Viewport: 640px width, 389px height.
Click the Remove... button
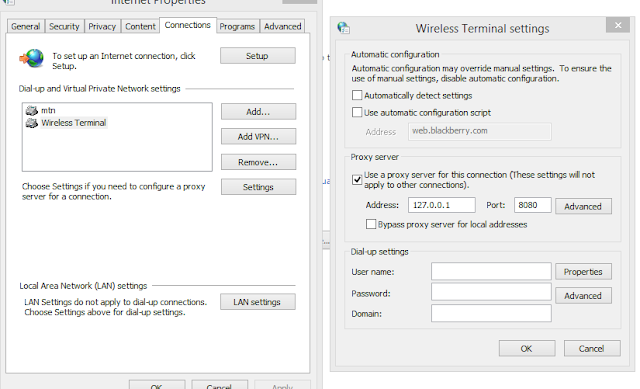click(258, 162)
